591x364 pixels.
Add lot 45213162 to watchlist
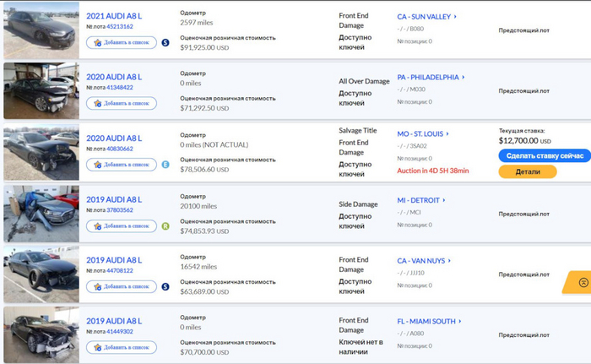122,42
